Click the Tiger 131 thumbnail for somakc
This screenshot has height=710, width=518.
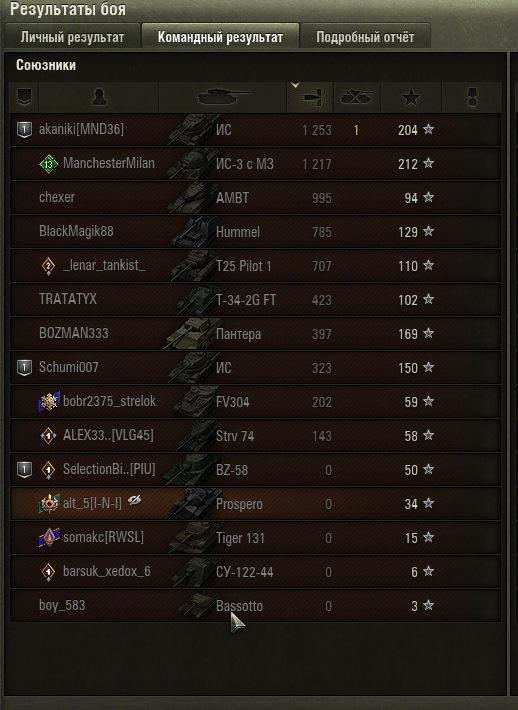(192, 538)
